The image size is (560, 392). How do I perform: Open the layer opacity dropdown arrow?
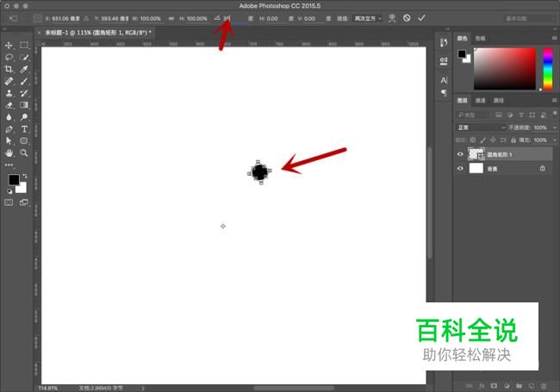[555, 128]
